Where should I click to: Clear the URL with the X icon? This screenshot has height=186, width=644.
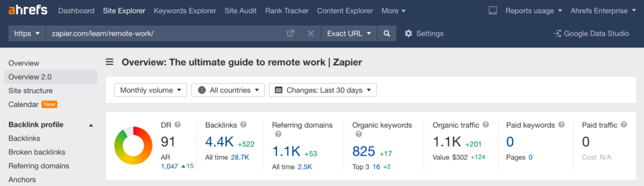point(311,33)
